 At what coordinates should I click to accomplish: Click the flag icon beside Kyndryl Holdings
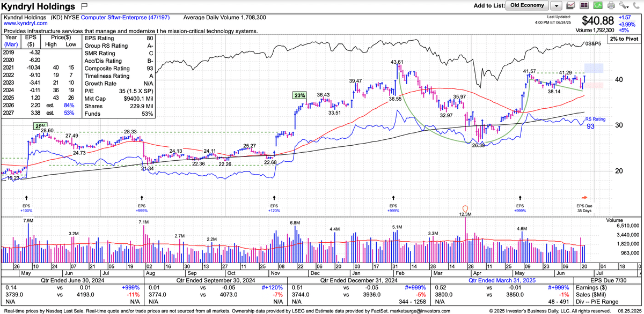(84, 6)
